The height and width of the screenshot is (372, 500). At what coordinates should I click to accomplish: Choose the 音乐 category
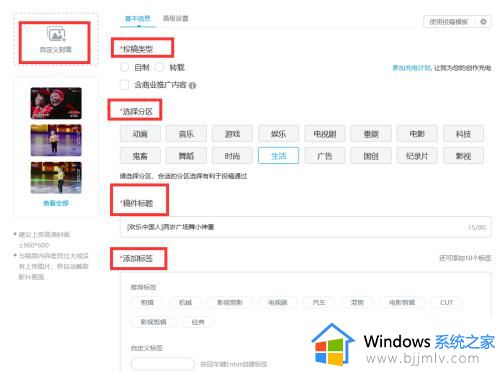(x=186, y=134)
